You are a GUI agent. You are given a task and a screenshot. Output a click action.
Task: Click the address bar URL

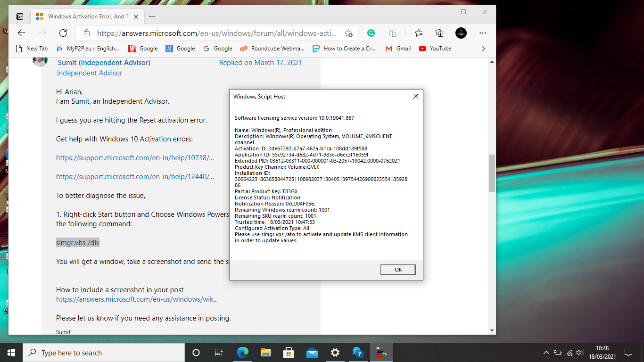[217, 33]
